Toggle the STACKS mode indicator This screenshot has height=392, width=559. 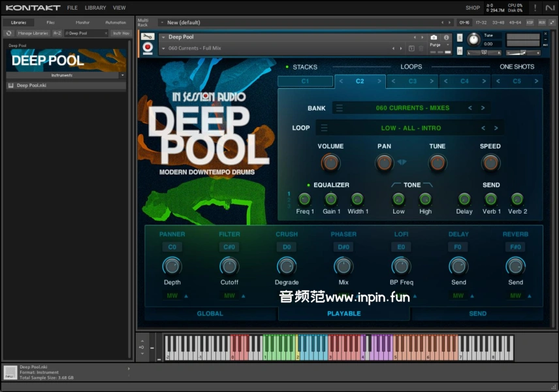pos(287,67)
